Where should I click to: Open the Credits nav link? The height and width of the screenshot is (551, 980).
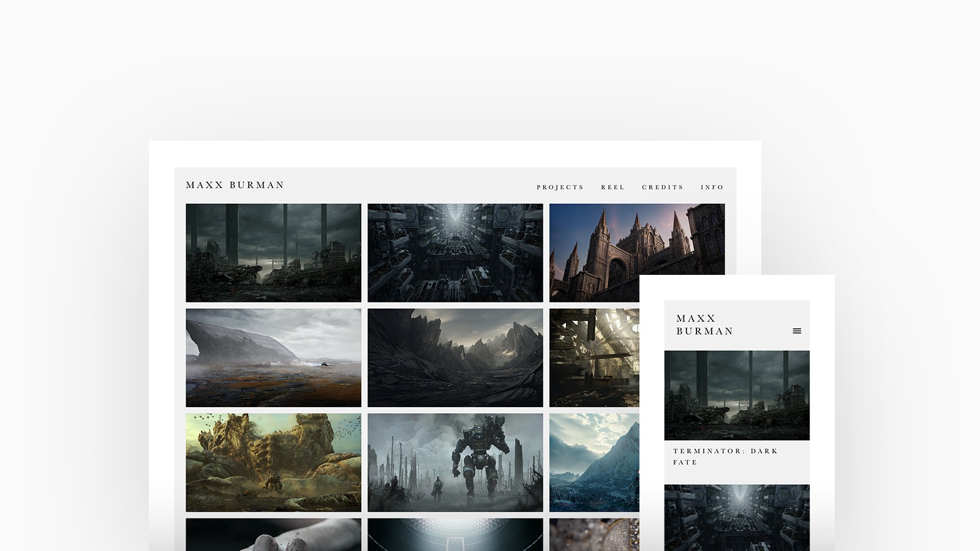pyautogui.click(x=663, y=187)
